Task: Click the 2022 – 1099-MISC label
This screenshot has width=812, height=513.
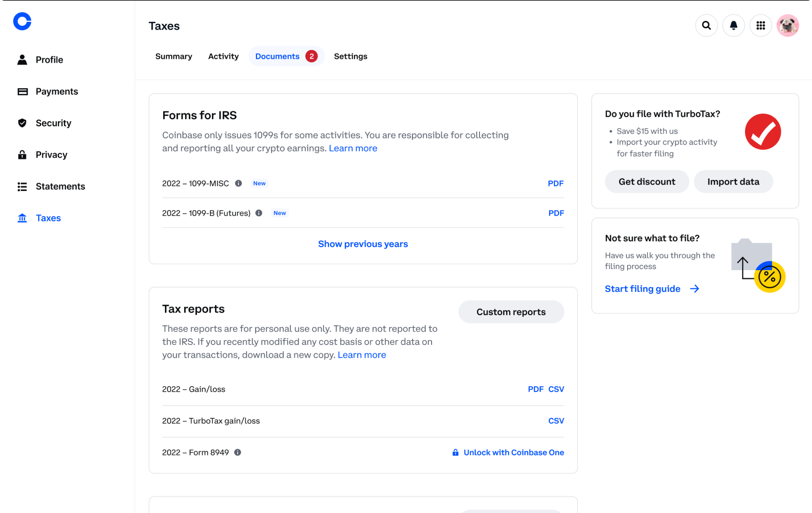Action: pos(196,183)
